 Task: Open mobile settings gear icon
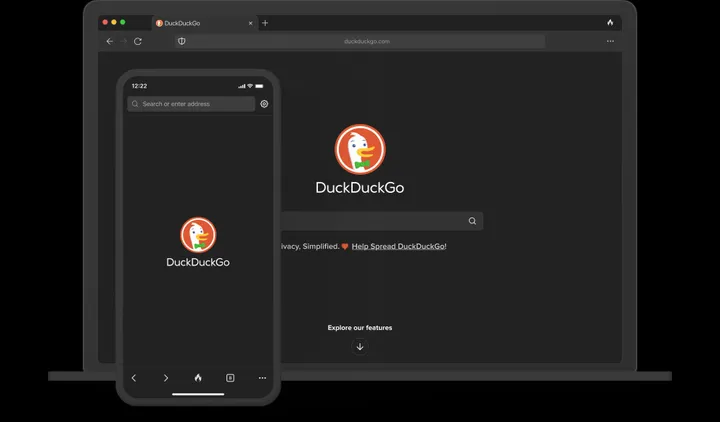point(264,104)
